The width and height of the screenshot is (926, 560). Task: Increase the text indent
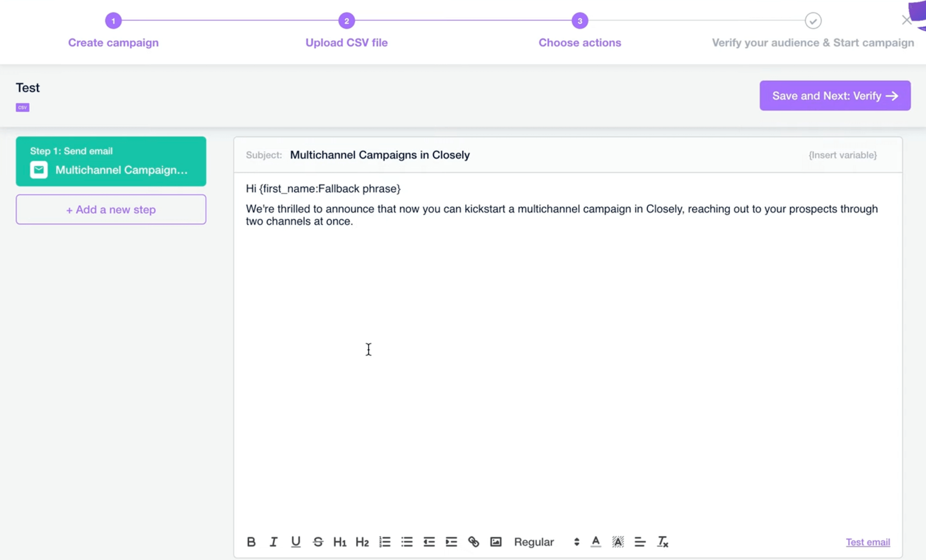[x=451, y=541]
